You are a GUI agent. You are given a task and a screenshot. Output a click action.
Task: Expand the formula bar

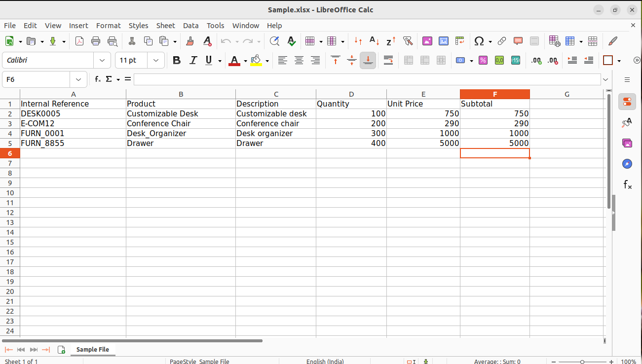pyautogui.click(x=605, y=79)
